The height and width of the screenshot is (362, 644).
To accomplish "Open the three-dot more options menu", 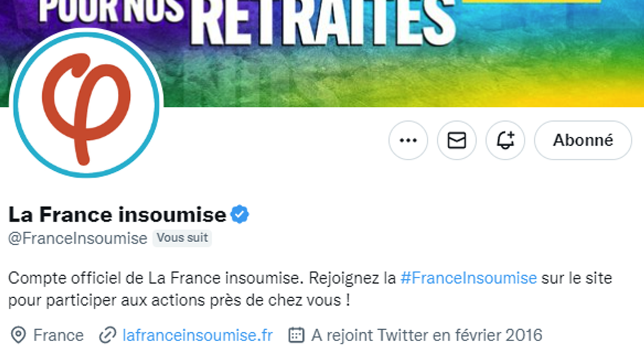I will [x=408, y=140].
